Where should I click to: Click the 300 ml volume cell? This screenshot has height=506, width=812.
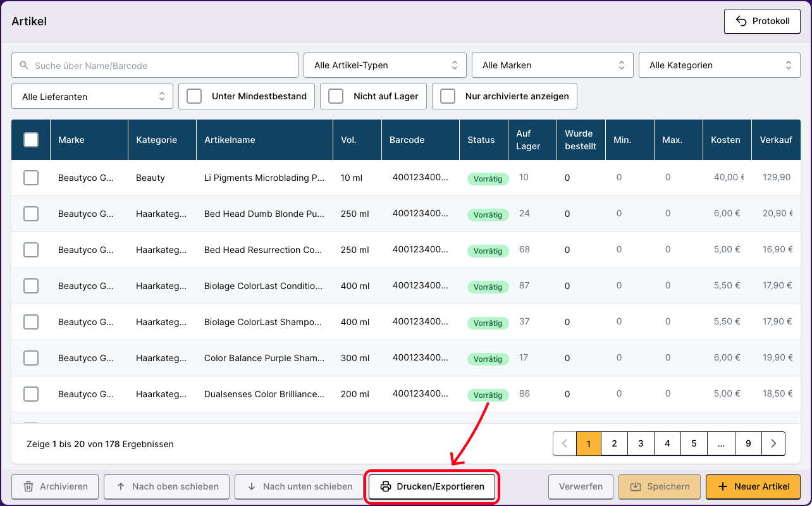(355, 358)
